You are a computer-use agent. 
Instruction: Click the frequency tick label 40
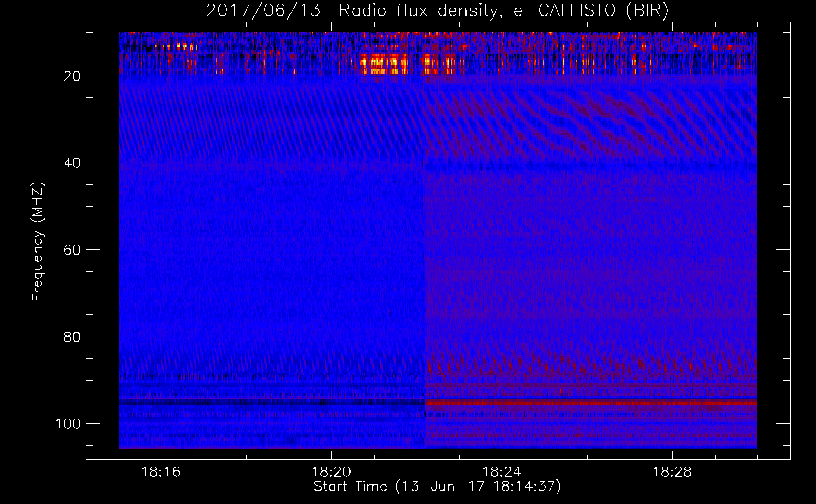pos(72,163)
